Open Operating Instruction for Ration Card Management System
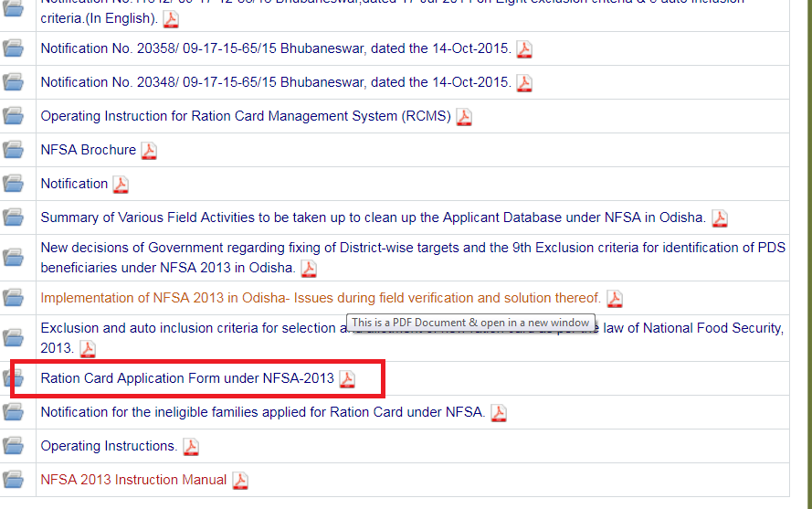The image size is (812, 509). click(246, 116)
